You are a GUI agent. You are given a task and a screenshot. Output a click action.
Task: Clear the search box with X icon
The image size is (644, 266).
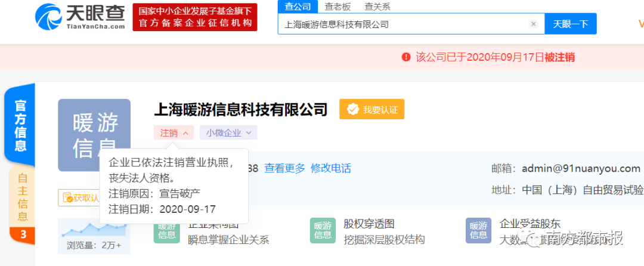534,24
